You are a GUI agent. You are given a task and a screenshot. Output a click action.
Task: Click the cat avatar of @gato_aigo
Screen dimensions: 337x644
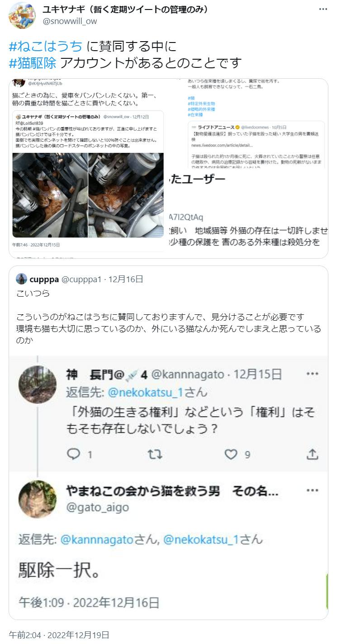(38, 499)
